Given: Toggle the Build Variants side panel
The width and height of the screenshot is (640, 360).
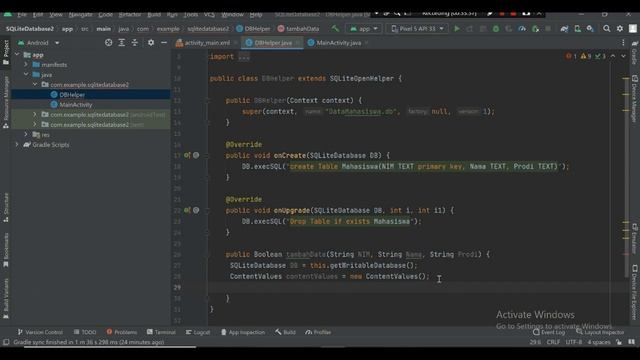Looking at the screenshot, I should pyautogui.click(x=6, y=298).
